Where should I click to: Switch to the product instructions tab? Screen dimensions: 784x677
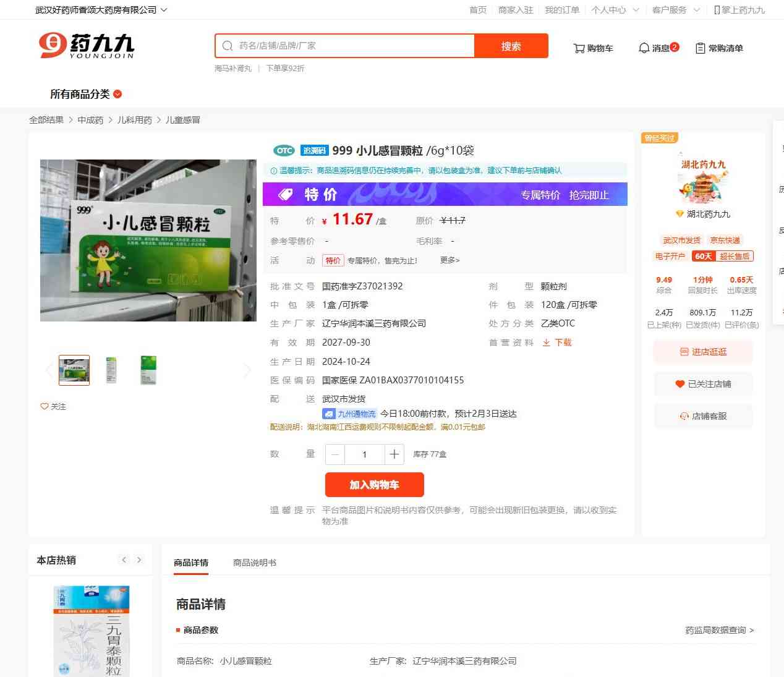254,563
